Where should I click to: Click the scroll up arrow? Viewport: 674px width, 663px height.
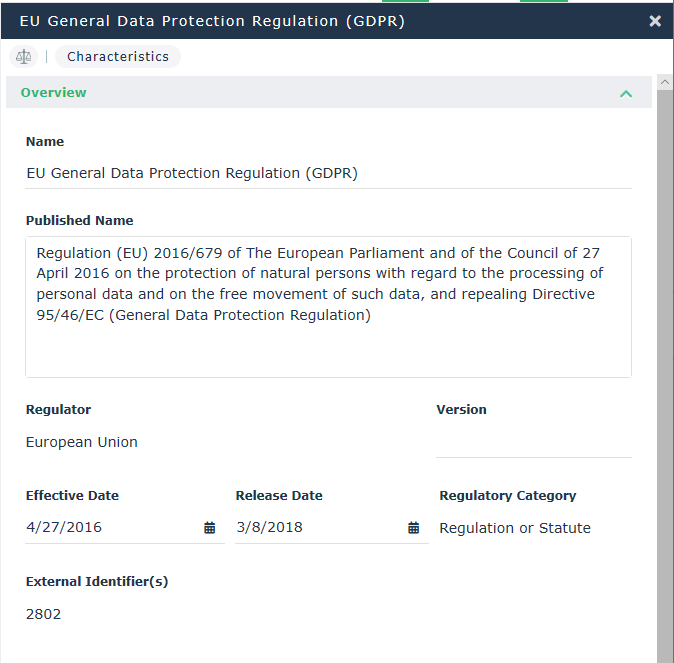click(665, 80)
